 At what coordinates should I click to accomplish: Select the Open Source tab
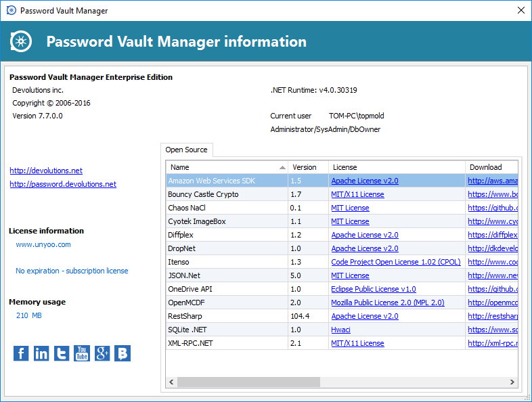(187, 150)
